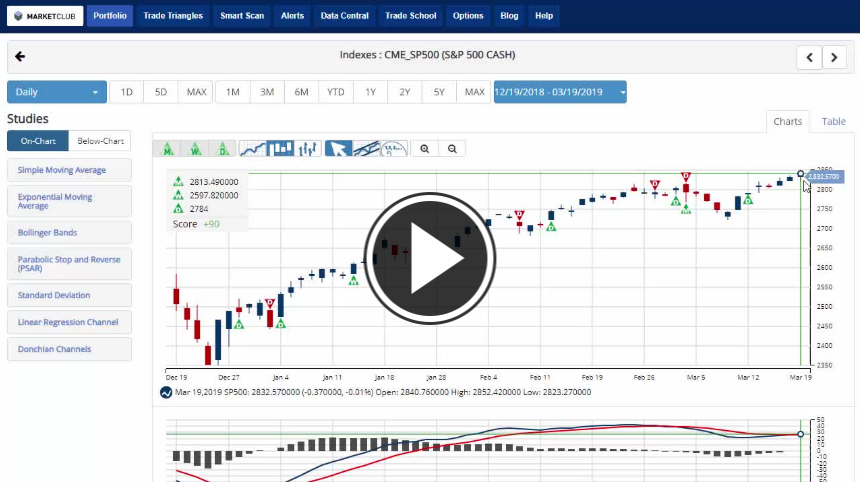
Task: Click the red daily triangle near Jan 4
Action: coord(270,303)
